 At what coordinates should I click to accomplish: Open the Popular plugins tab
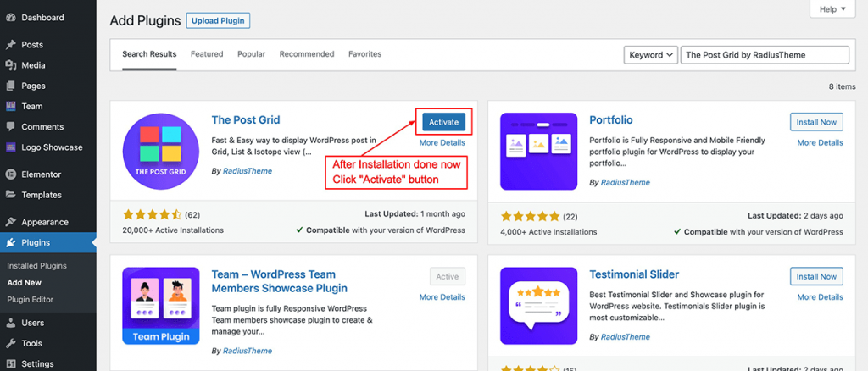pos(251,54)
